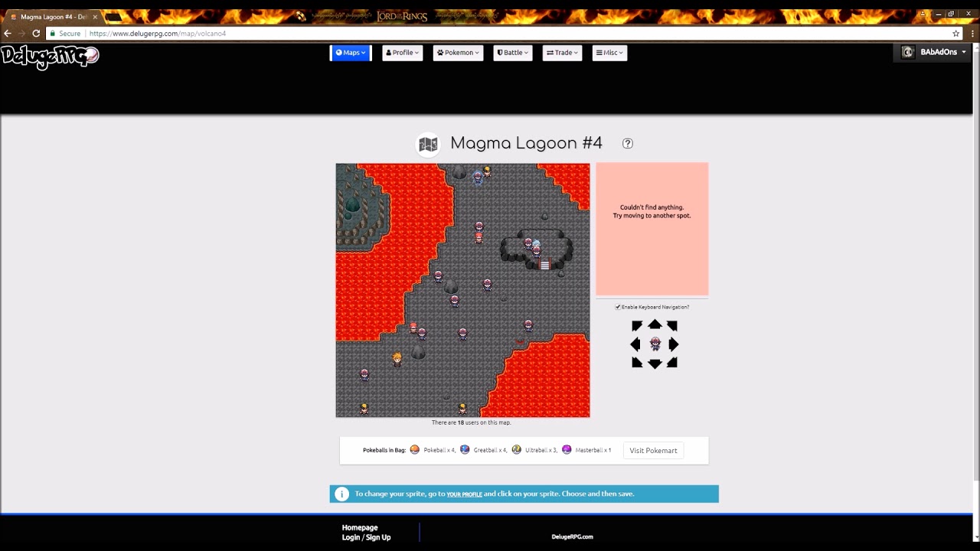Move character left with the left arrow
This screenshot has height=551, width=980.
tap(635, 344)
